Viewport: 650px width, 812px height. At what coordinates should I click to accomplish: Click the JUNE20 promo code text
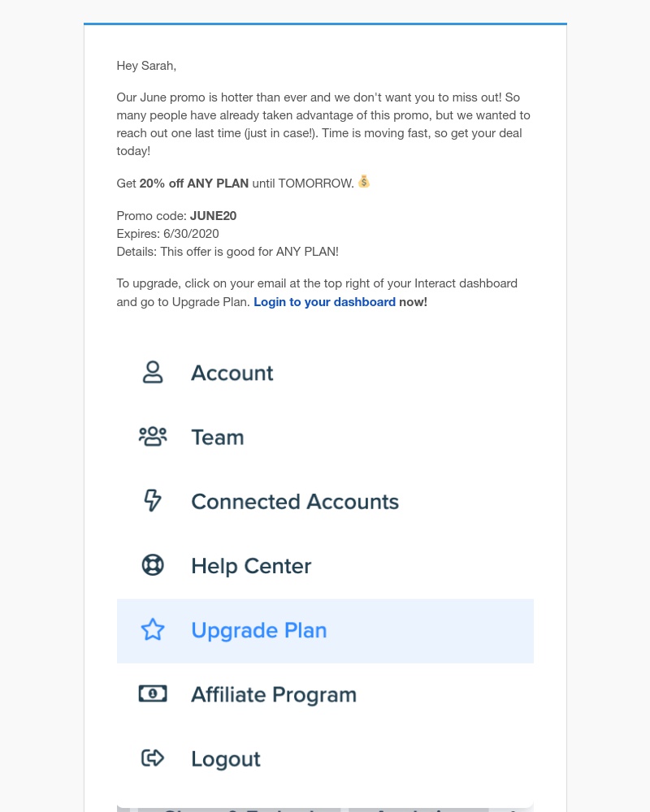click(x=213, y=216)
